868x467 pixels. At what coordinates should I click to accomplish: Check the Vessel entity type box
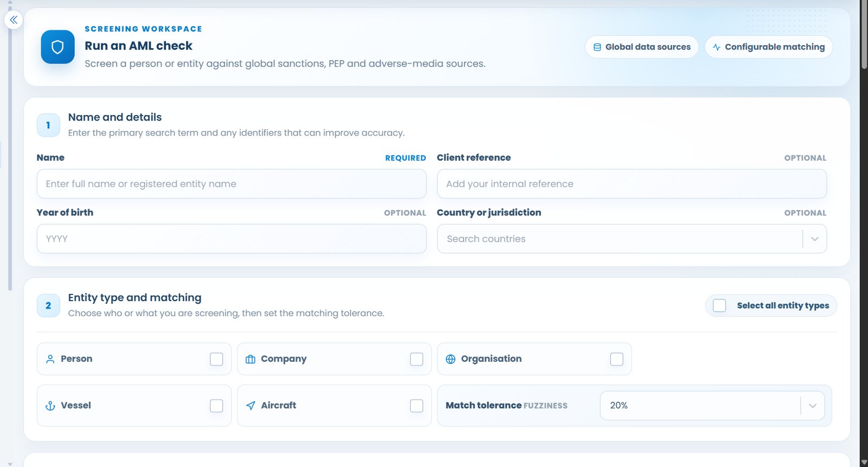[216, 406]
